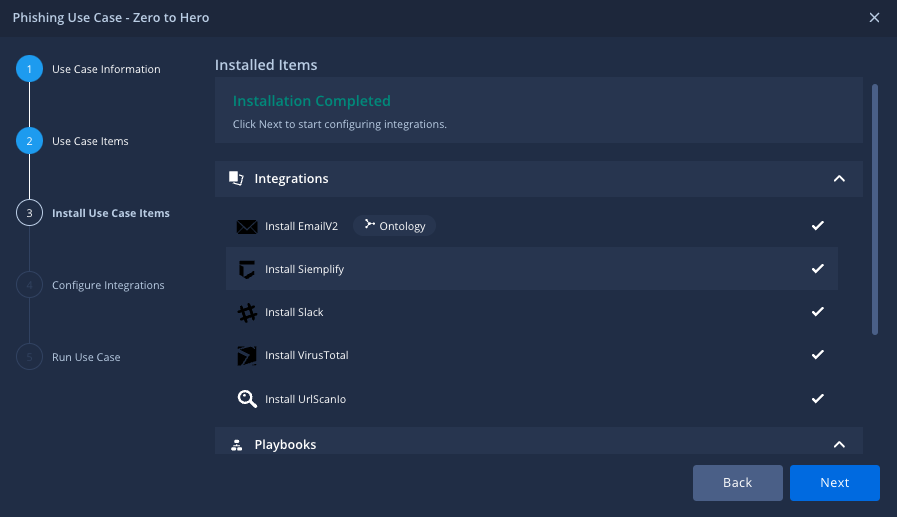Screen dimensions: 897x517
Task: Click the VirusTotal integration icon
Action: tap(247, 356)
